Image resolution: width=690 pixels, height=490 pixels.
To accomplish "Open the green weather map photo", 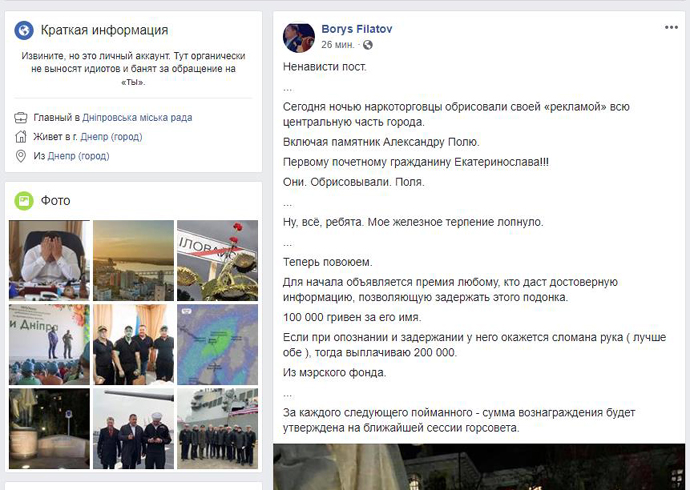I will [x=217, y=344].
